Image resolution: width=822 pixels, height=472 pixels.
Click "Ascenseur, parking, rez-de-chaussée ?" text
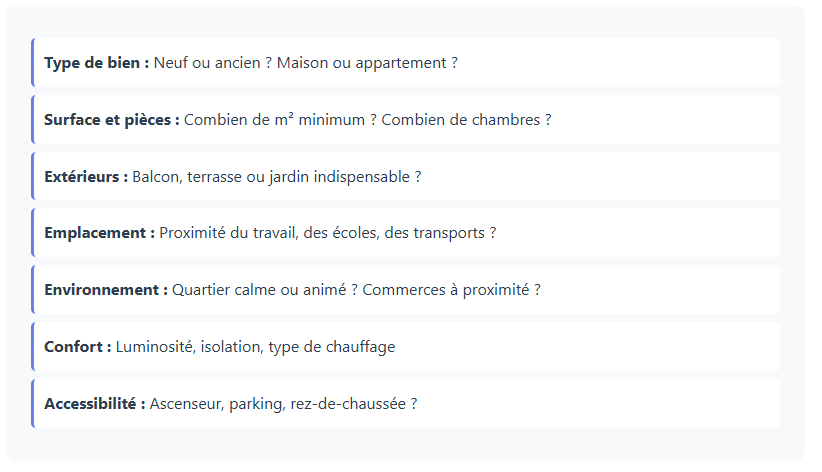(x=283, y=404)
